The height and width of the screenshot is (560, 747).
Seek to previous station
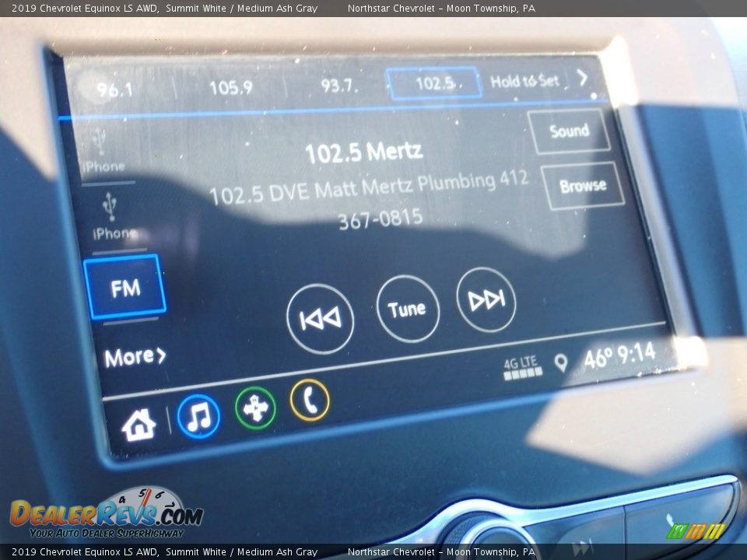[320, 319]
